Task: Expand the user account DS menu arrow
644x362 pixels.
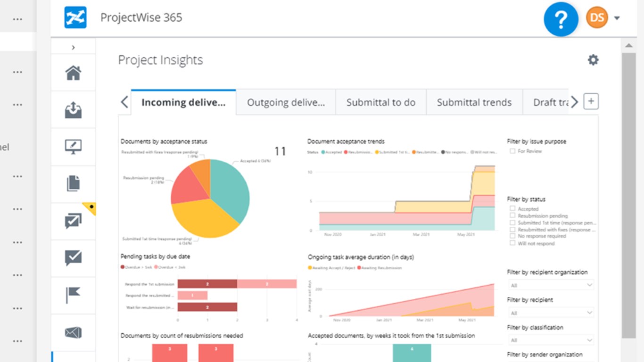Action: [617, 18]
